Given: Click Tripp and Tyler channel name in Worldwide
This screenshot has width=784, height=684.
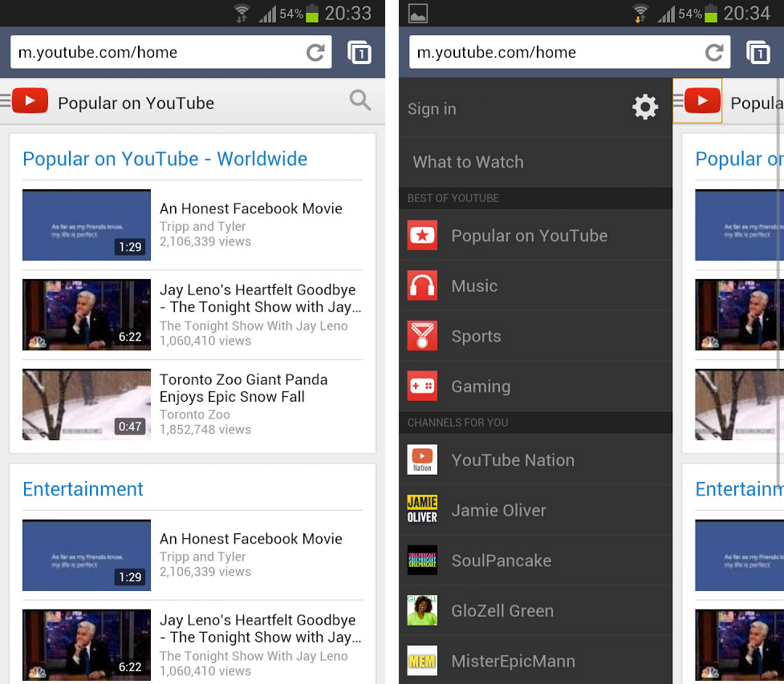Looking at the screenshot, I should point(202,226).
